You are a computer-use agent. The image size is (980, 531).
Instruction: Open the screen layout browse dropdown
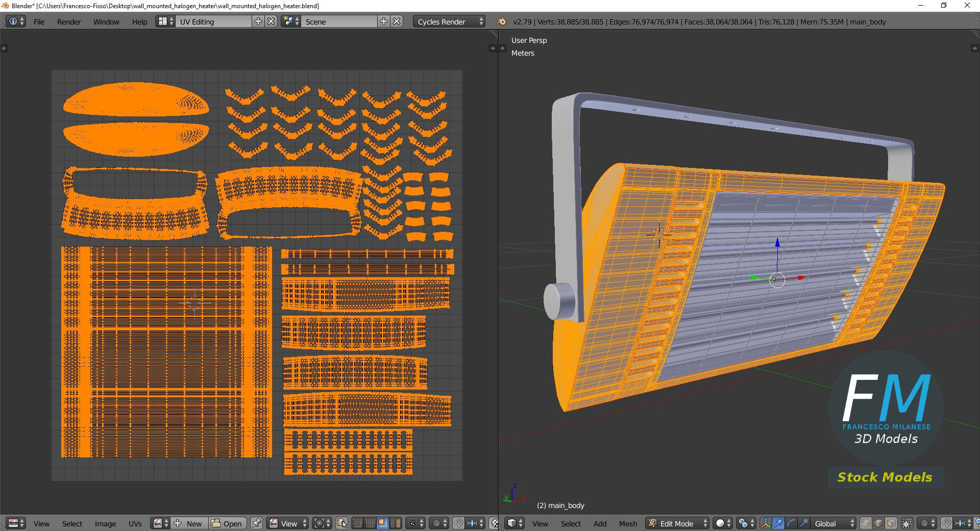pos(165,21)
